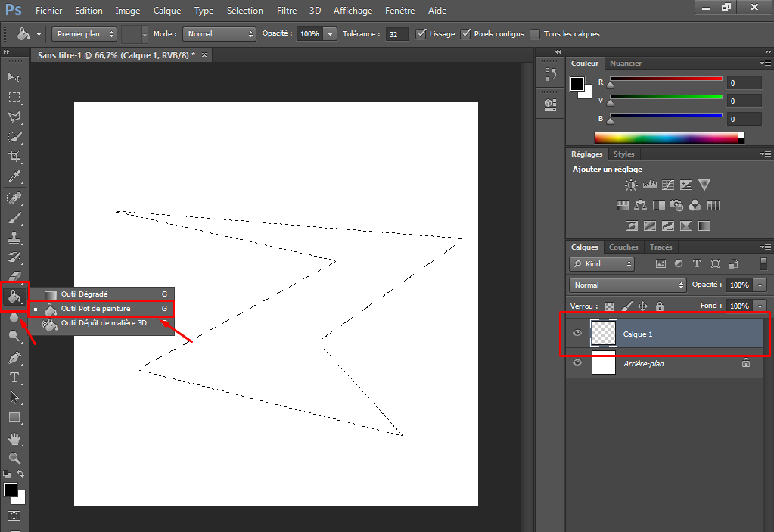Image resolution: width=774 pixels, height=532 pixels.
Task: Select the Brush tool
Action: click(x=14, y=218)
